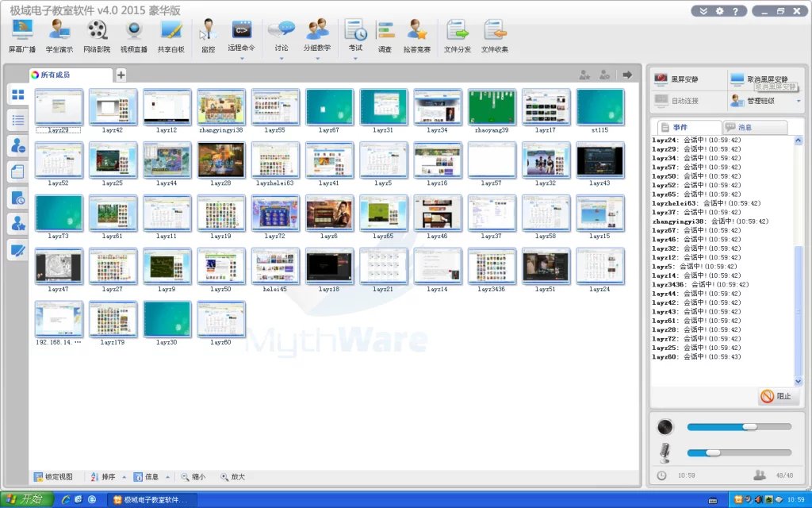This screenshot has height=508, width=812.
Task: Start 视频直播 camera broadcast
Action: (x=133, y=36)
